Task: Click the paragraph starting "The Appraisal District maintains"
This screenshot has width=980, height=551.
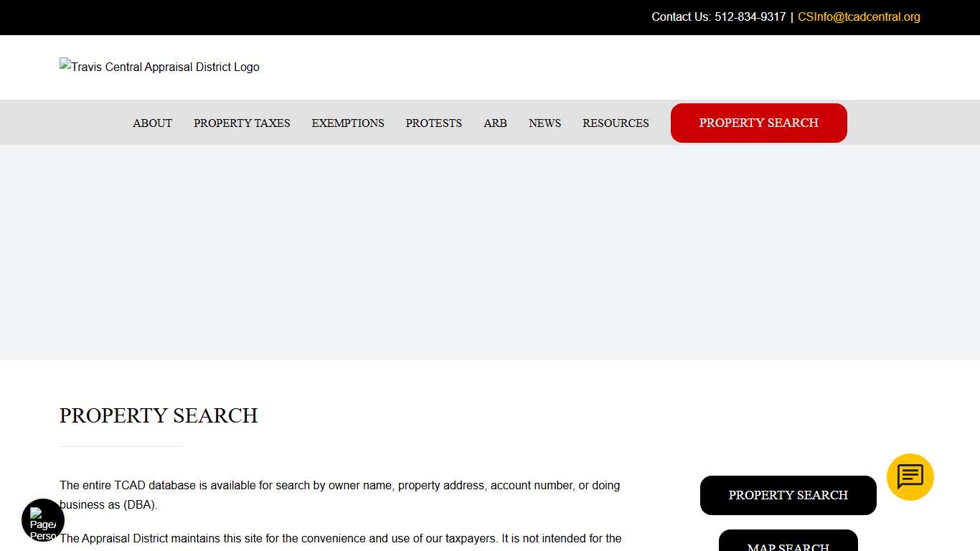Action: 340,539
